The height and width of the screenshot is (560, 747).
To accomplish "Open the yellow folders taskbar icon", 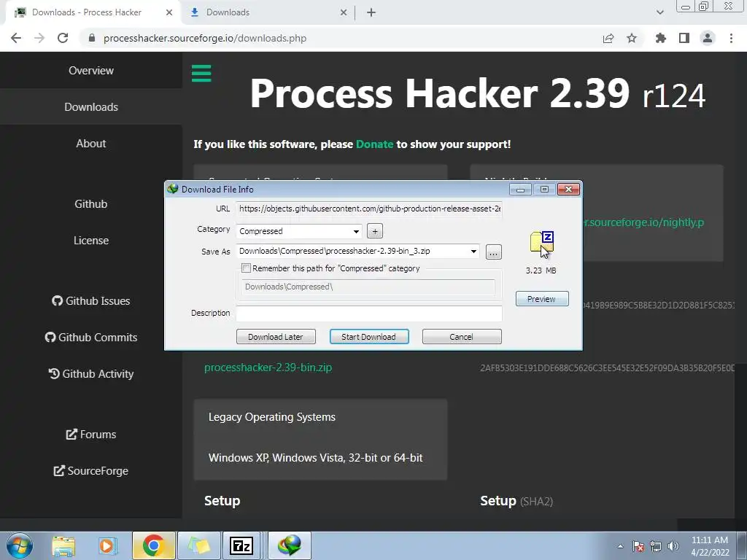I will (x=198, y=545).
